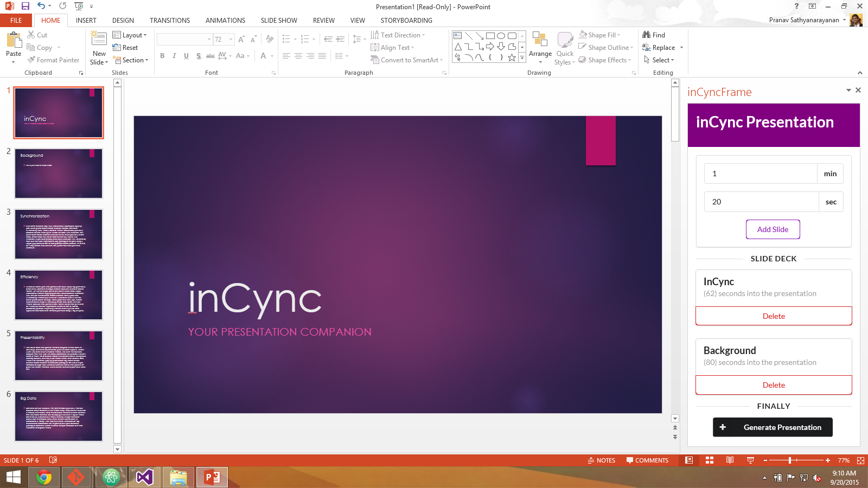Open the Text Direction dropdown
The width and height of the screenshot is (868, 488).
[398, 35]
